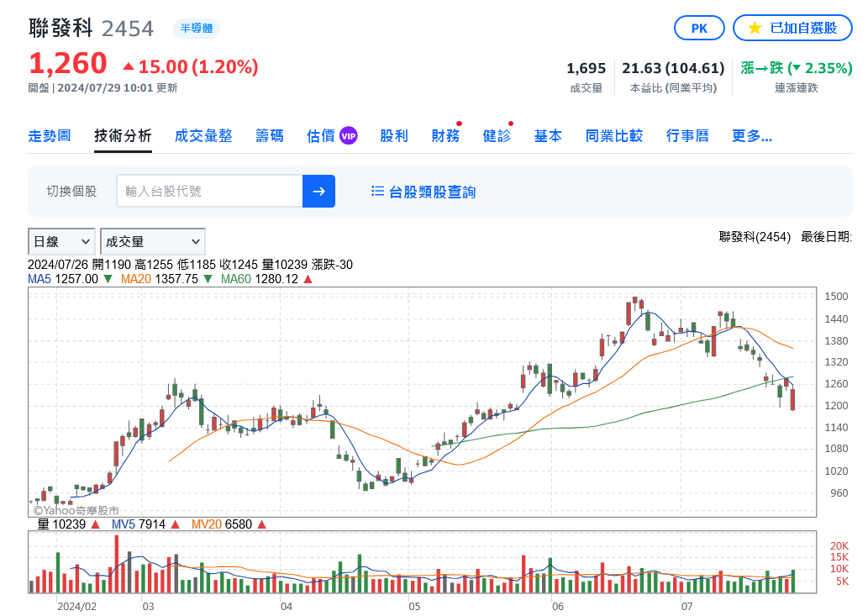Click the star icon in watchlist button
868x616 pixels.
[x=755, y=28]
